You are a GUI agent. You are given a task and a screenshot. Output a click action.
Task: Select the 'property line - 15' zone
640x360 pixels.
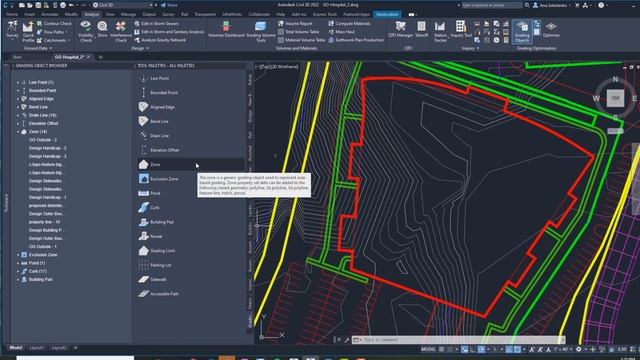click(x=44, y=222)
